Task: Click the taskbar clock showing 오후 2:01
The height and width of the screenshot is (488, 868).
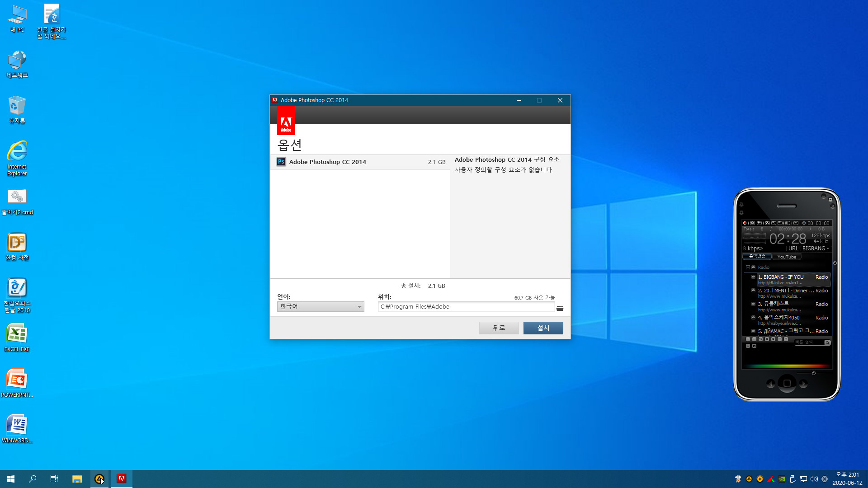Action: pos(848,479)
